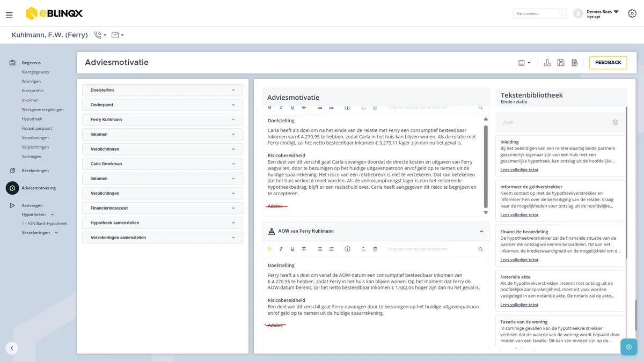The height and width of the screenshot is (362, 644).
Task: Open Werkgeversregelingen in the sidebar
Action: coord(42,110)
